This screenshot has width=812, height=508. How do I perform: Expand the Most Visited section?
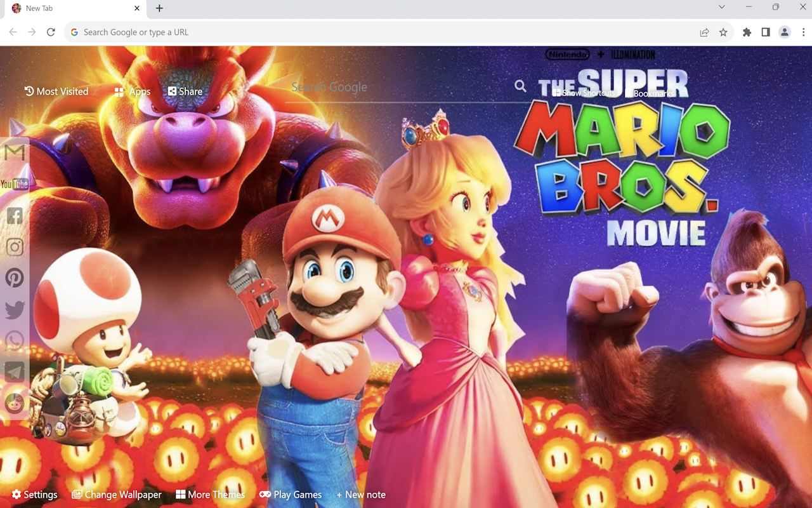(56, 91)
